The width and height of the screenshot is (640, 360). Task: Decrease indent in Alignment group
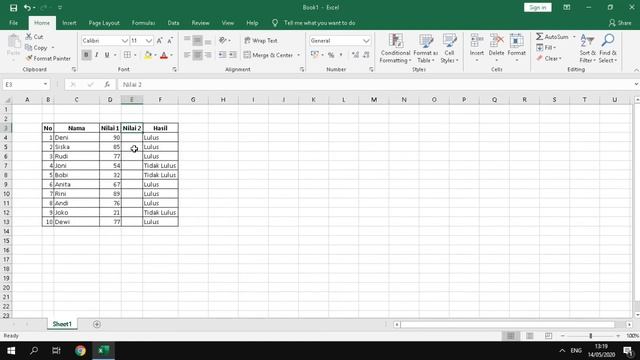click(222, 55)
